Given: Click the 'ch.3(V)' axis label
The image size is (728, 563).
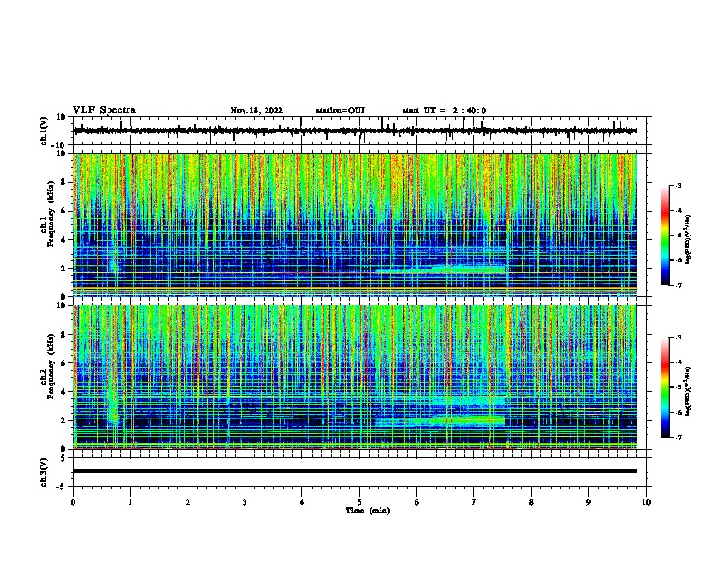Looking at the screenshot, I should click(44, 472).
